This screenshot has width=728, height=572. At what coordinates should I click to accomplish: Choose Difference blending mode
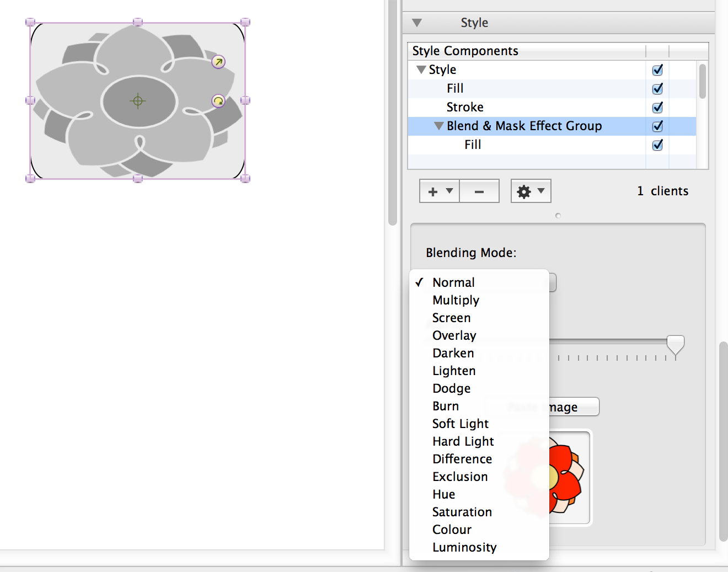[479, 459]
